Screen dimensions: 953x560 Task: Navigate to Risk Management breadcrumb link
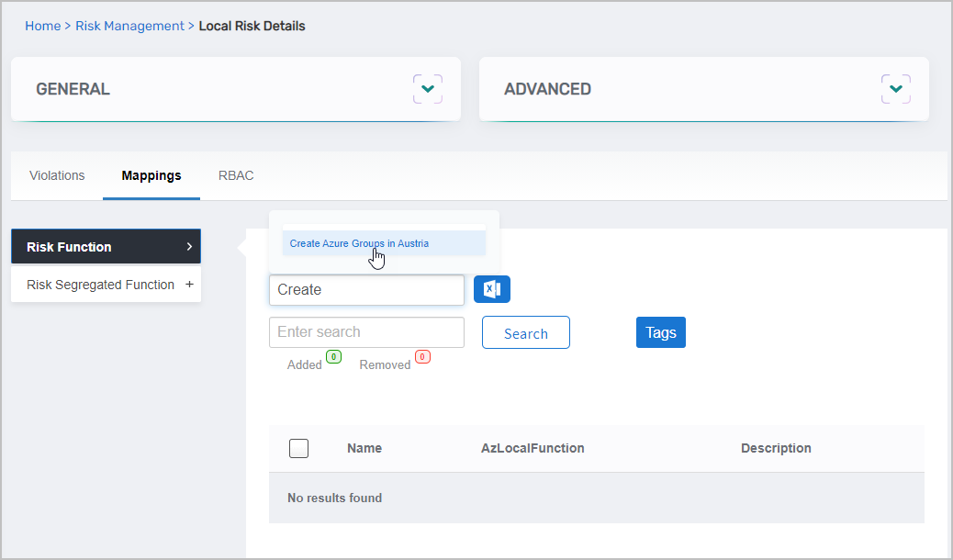129,26
